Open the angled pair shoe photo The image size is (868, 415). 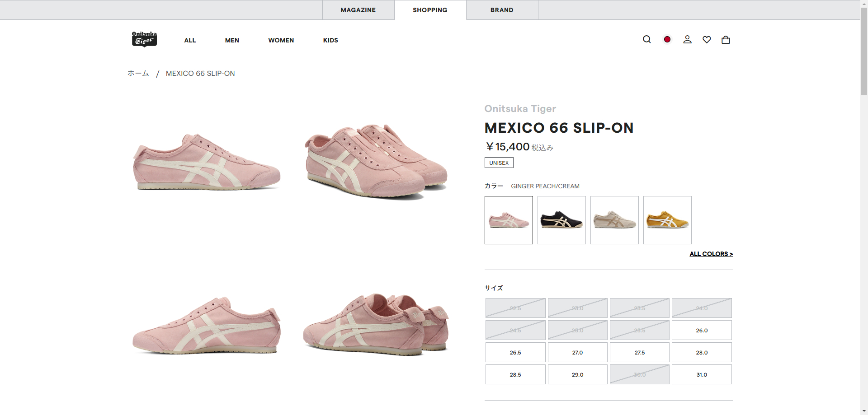[x=376, y=162]
